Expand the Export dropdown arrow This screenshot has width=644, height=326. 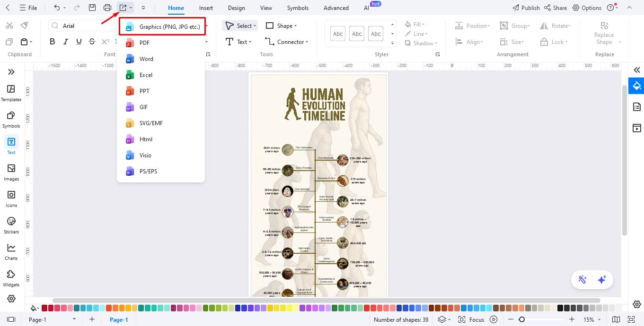[x=131, y=8]
